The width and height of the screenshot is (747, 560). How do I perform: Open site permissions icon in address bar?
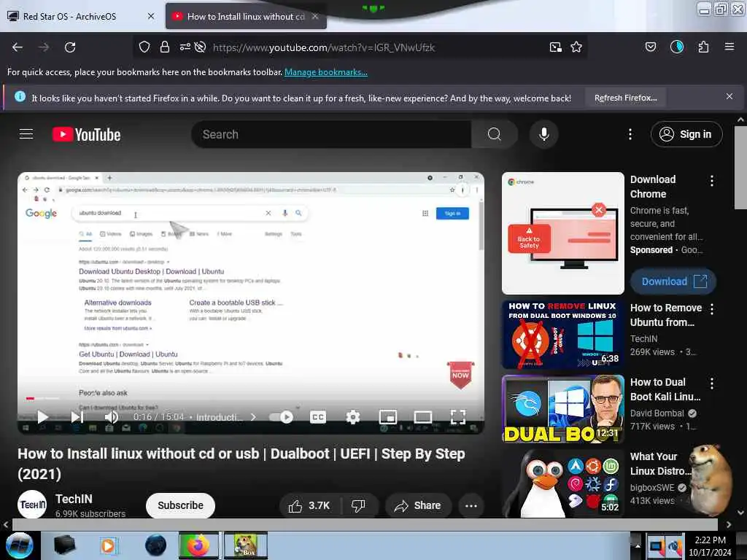[x=185, y=47]
